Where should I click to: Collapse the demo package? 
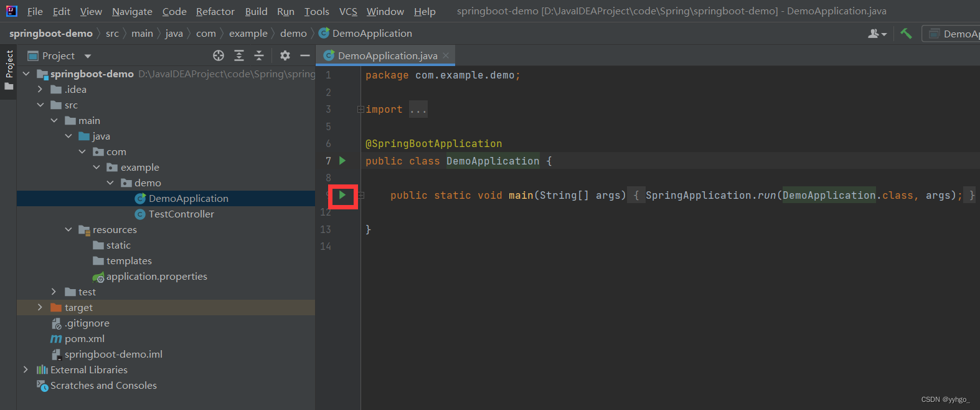click(110, 183)
